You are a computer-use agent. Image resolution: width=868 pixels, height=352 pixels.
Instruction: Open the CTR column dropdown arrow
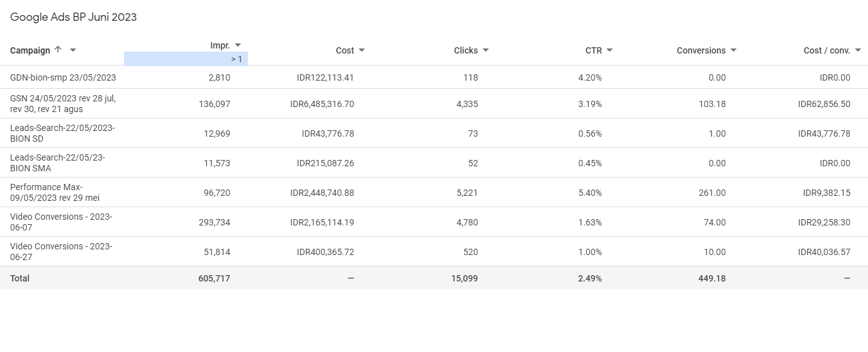[609, 50]
